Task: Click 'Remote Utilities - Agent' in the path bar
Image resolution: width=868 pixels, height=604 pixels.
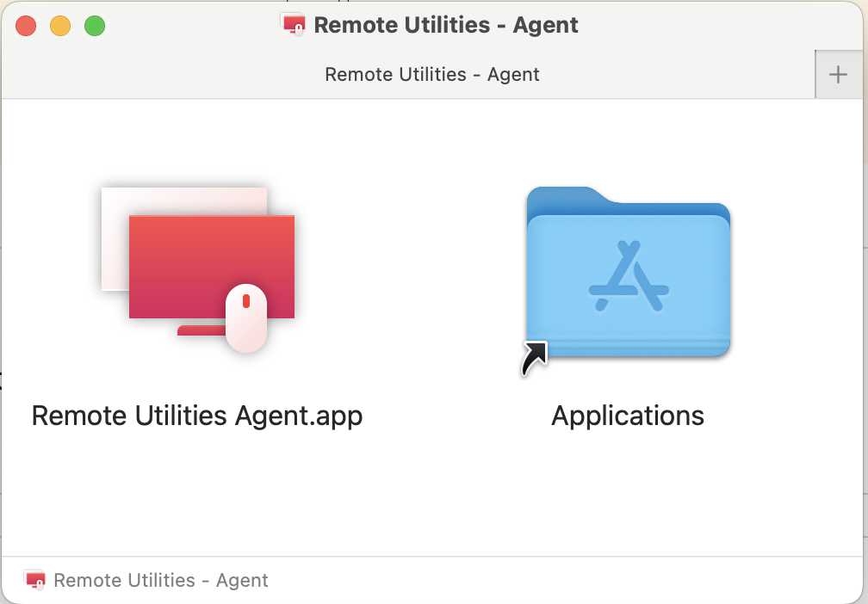Action: coord(161,580)
